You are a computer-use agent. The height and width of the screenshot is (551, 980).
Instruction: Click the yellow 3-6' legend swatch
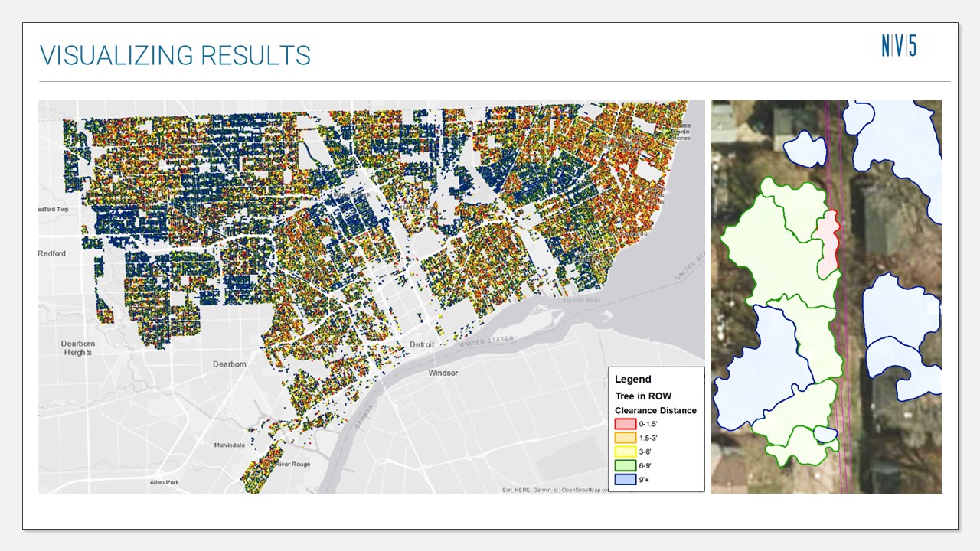(624, 452)
